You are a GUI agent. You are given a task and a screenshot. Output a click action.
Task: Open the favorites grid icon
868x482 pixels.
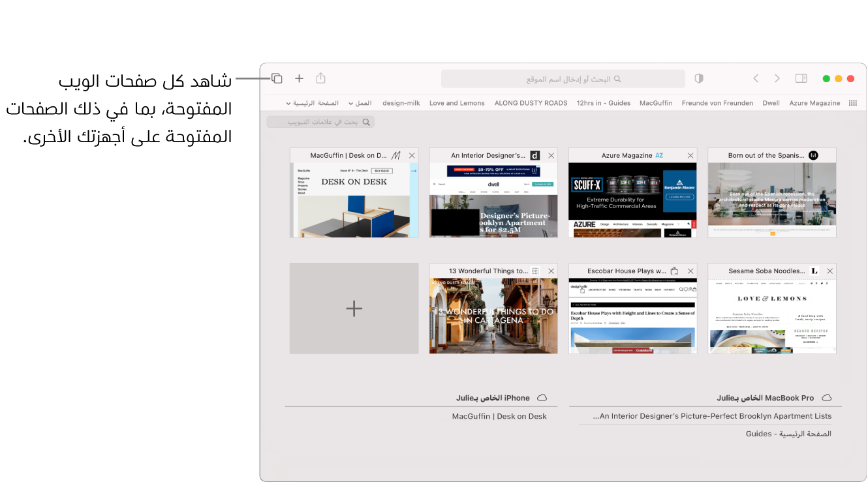point(852,103)
